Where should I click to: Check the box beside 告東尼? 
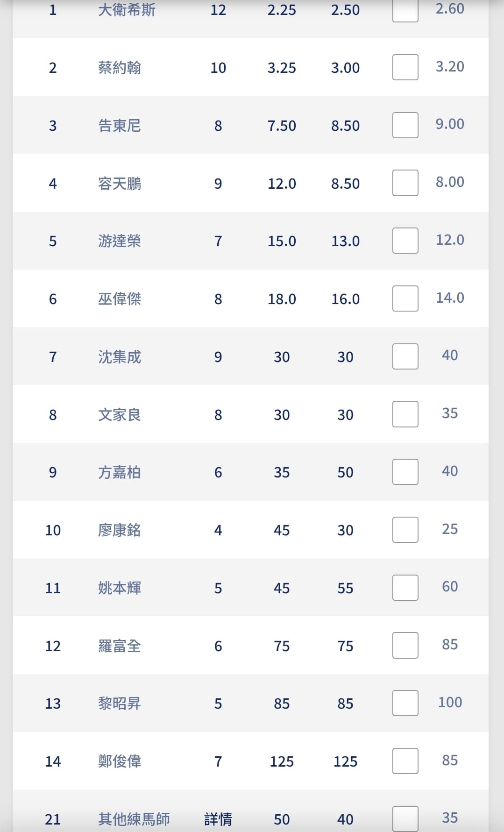pyautogui.click(x=405, y=125)
